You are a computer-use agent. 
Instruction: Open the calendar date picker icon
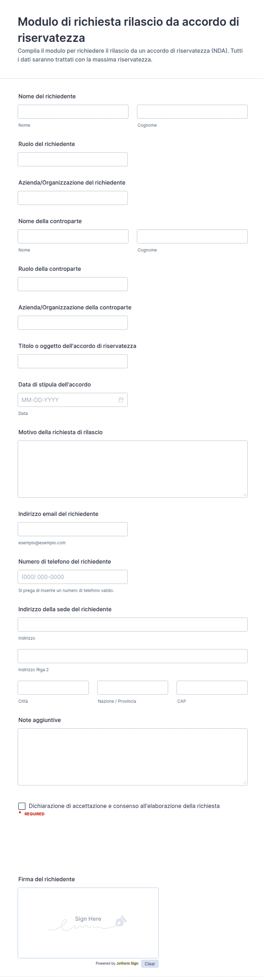[121, 400]
